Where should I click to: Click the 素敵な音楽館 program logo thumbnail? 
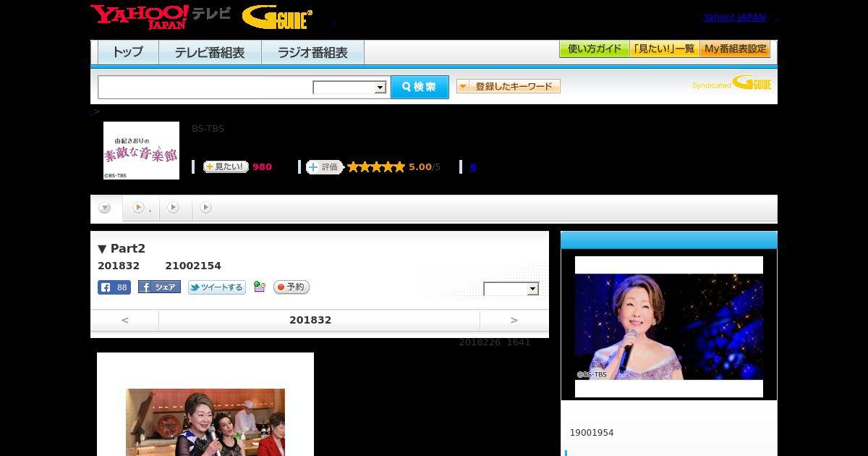(x=141, y=151)
